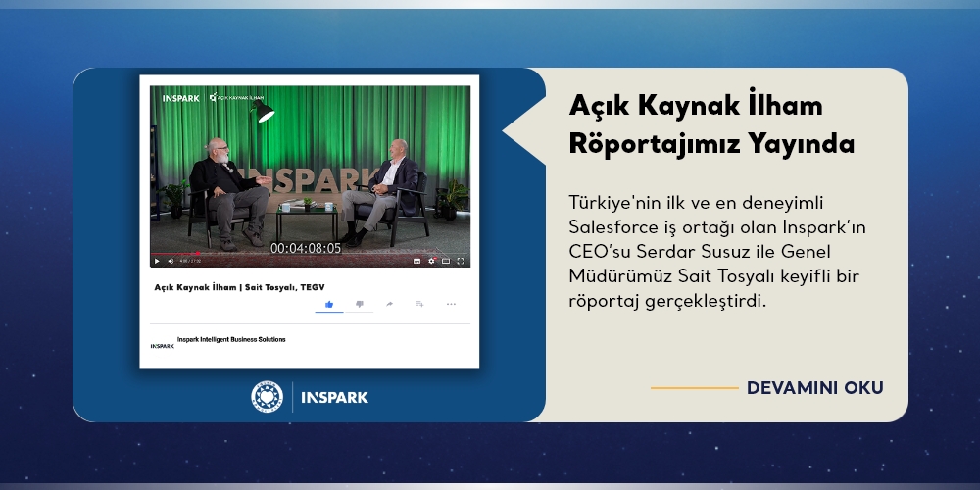Open Inspark Intelligent Business Solutions channel
This screenshot has width=980, height=490.
click(231, 339)
